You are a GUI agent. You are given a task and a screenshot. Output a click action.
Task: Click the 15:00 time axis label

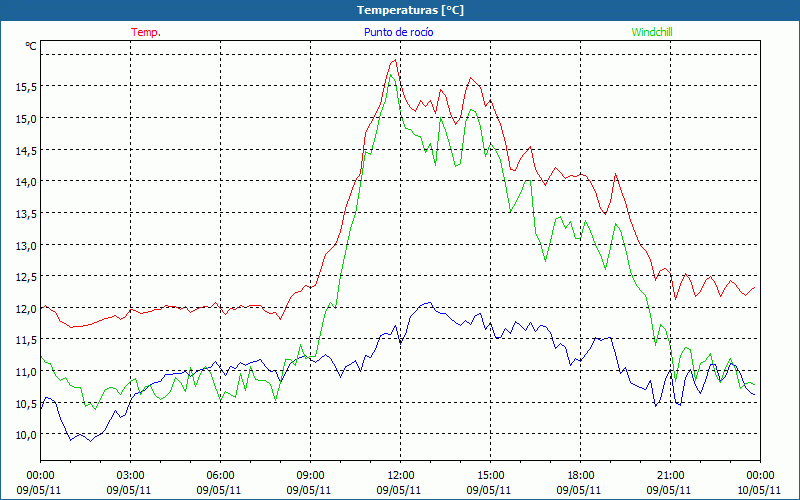[490, 476]
